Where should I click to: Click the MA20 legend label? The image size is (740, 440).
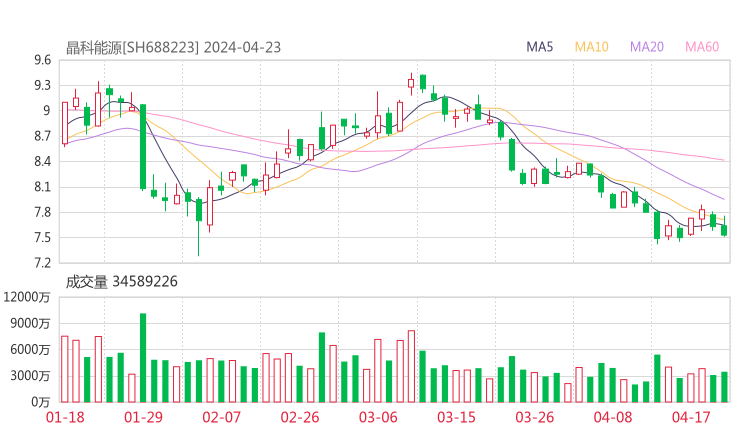tap(647, 47)
